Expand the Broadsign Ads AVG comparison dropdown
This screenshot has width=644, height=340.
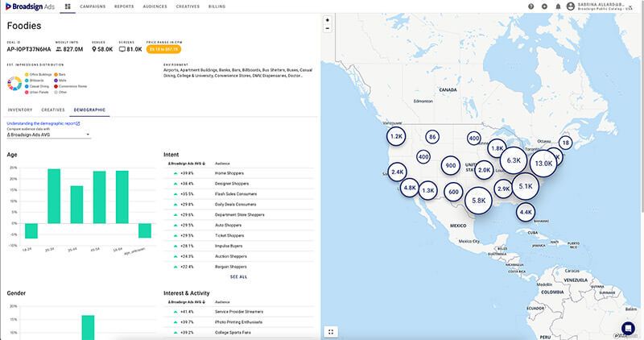click(x=48, y=135)
